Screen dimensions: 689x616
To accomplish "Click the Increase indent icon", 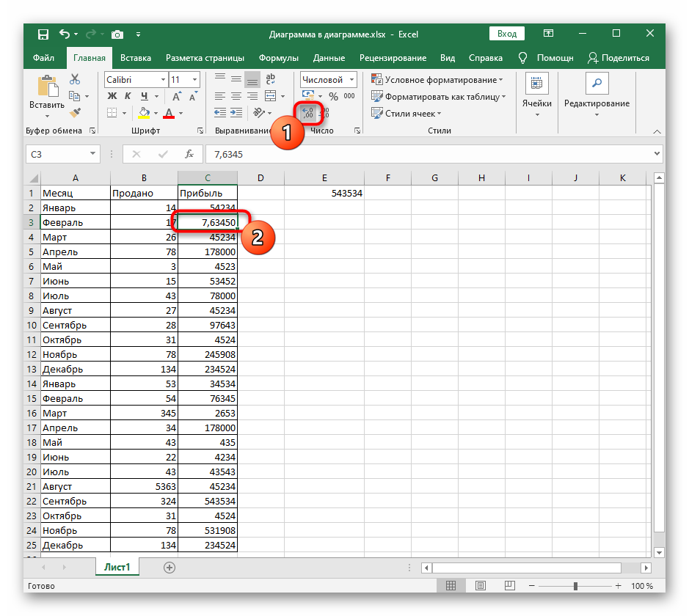I will point(236,112).
